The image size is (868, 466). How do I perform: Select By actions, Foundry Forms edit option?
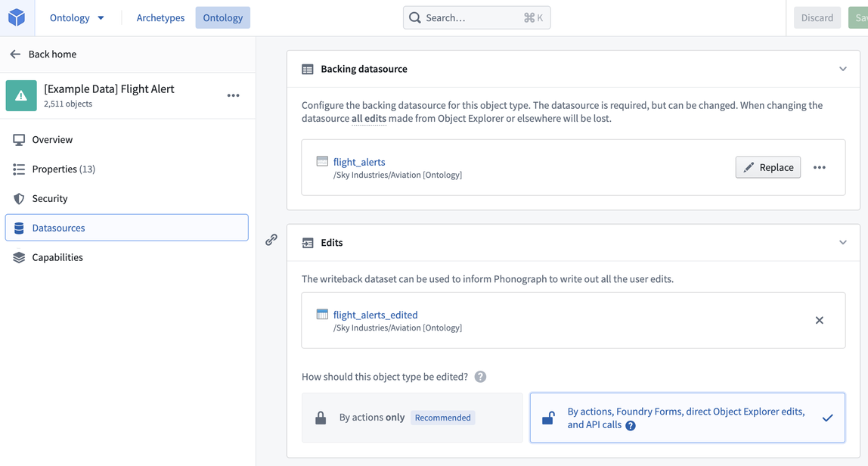[687, 418]
